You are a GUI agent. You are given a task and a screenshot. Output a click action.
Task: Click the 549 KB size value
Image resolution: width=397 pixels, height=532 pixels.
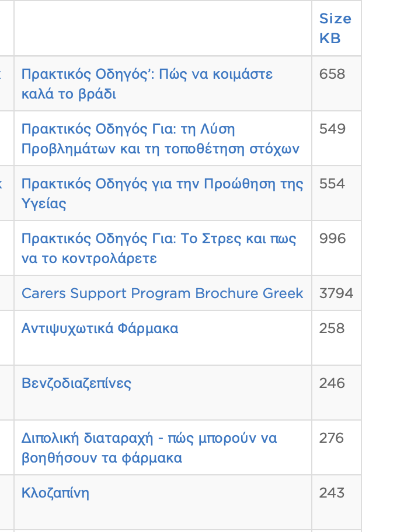[329, 128]
